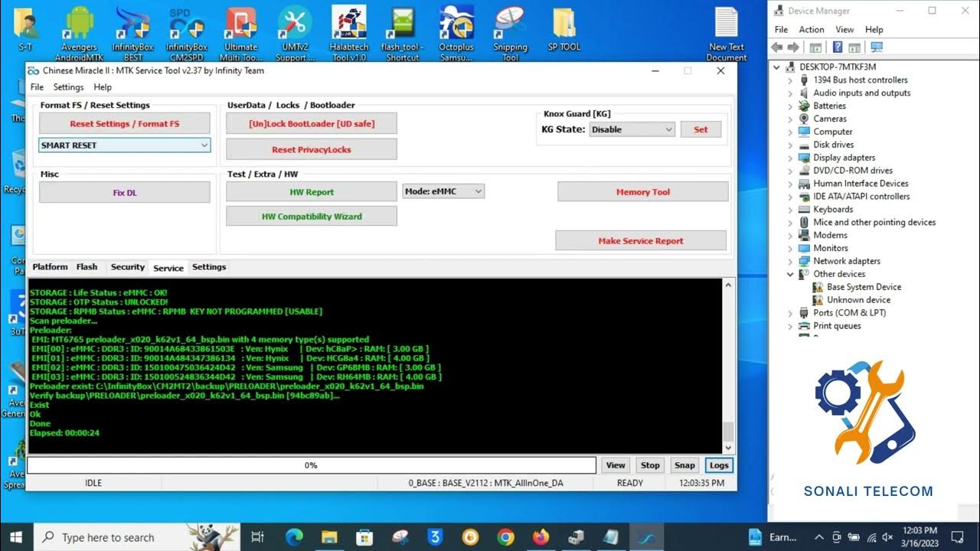980x551 pixels.
Task: Open the Halabtech Tool v1.0 desktop shortcut
Action: tap(349, 33)
